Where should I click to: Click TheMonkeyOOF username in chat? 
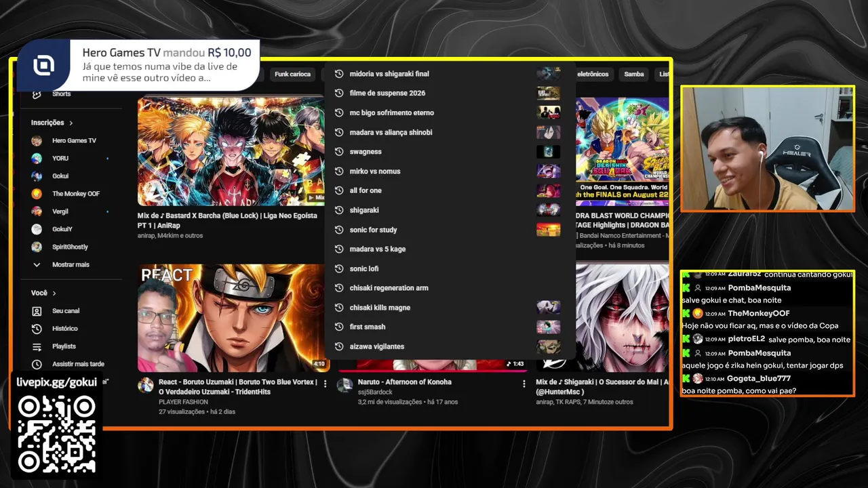click(x=759, y=314)
